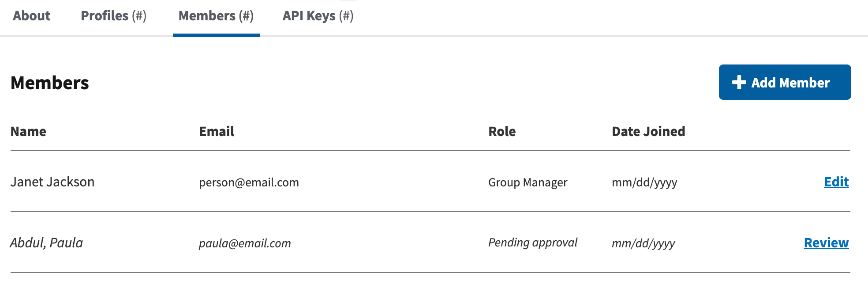This screenshot has height=303, width=868.
Task: Click the Members section heading
Action: click(x=50, y=83)
